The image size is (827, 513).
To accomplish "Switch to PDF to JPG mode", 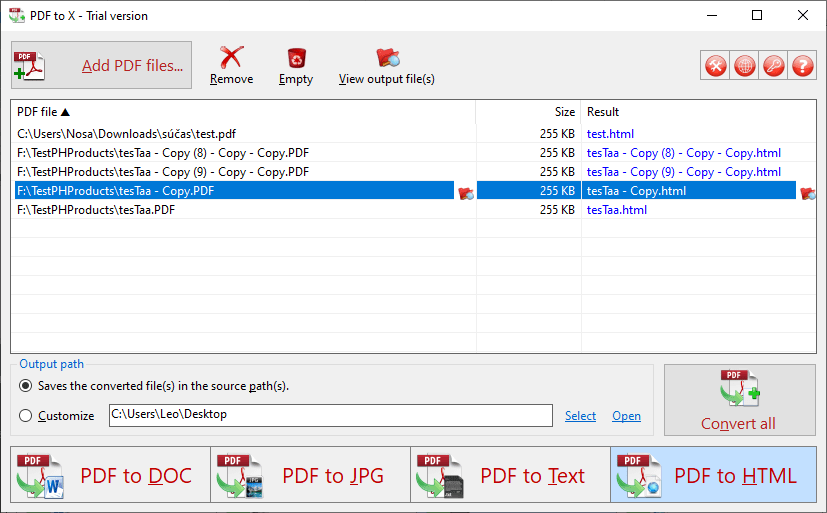I will (310, 475).
